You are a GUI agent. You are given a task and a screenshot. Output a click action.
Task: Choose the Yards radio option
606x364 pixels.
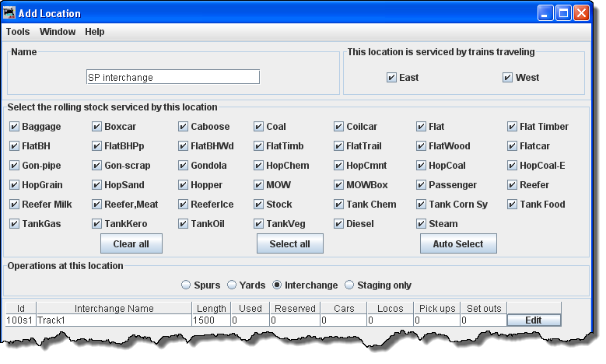coord(233,285)
